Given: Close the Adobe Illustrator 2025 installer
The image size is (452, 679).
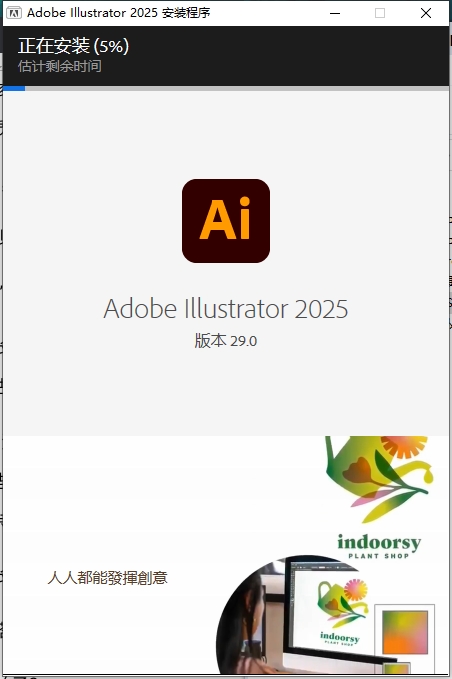Looking at the screenshot, I should coord(426,13).
